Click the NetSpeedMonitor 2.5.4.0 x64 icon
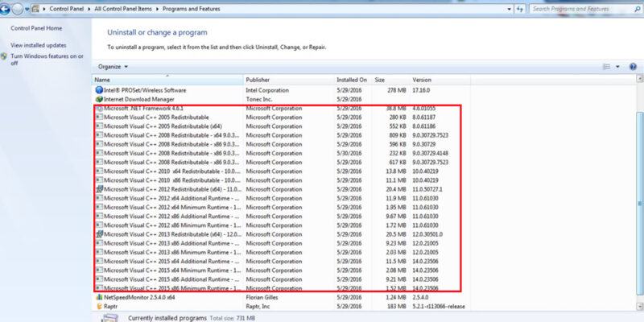The width and height of the screenshot is (644, 322). tap(99, 297)
